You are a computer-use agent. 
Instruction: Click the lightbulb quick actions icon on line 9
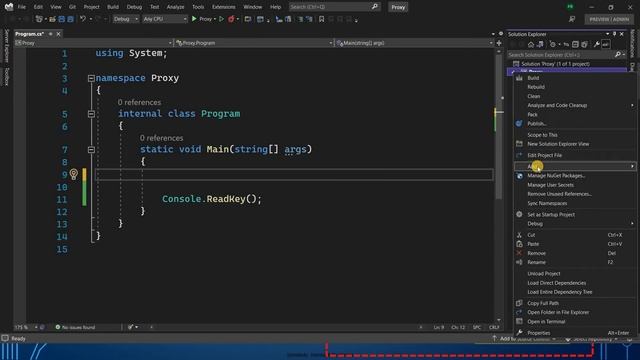(73, 174)
